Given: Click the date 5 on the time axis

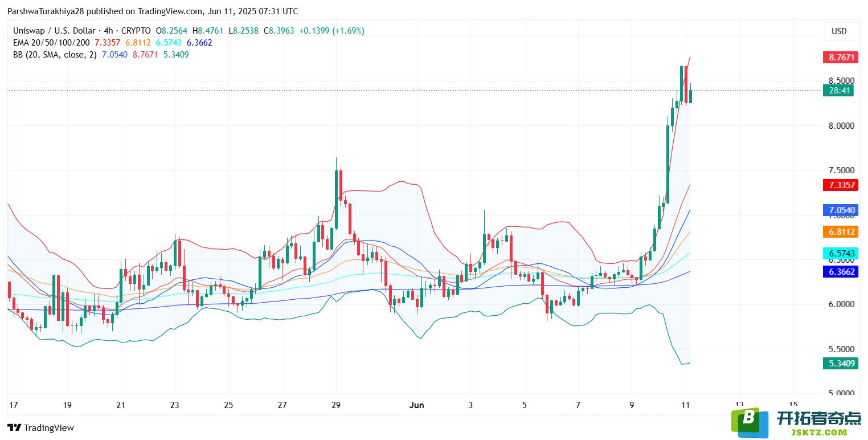Looking at the screenshot, I should point(524,405).
